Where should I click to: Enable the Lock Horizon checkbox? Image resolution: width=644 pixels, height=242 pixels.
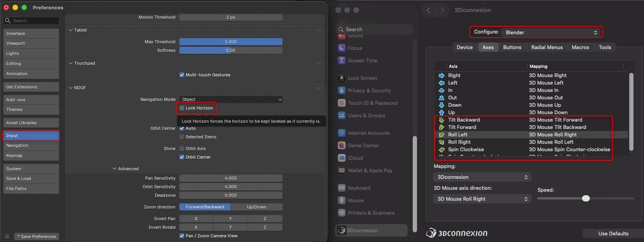(182, 108)
